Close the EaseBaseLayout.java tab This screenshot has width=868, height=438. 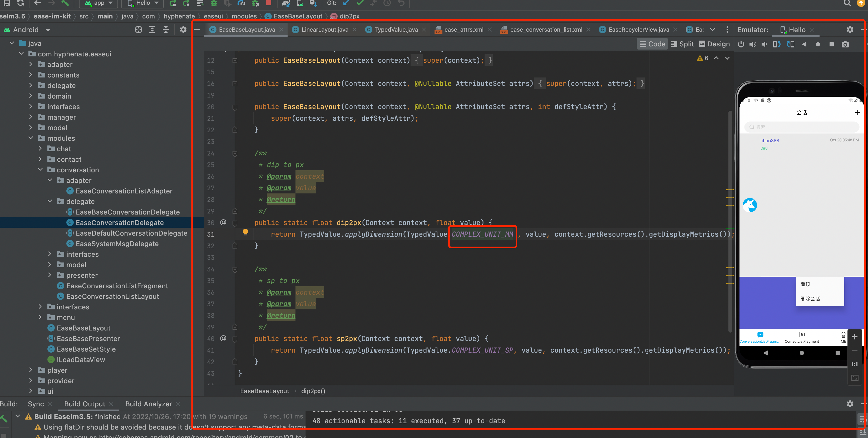(281, 30)
